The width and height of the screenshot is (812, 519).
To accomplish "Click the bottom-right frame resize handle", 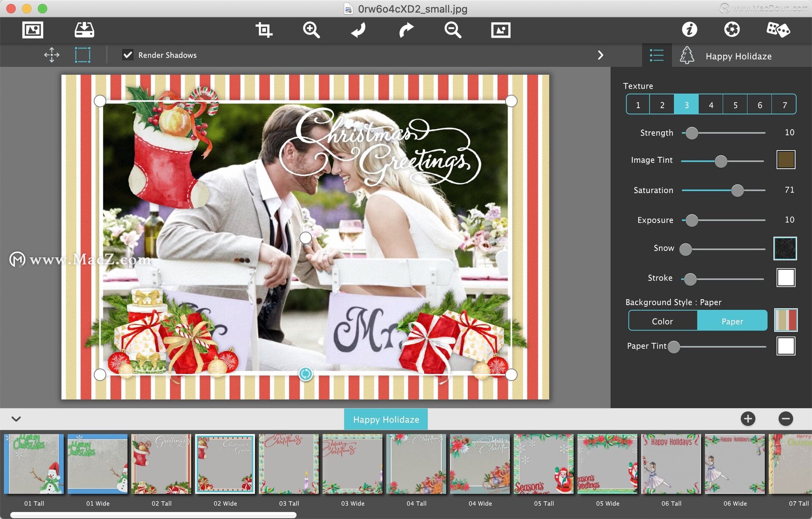I will tap(511, 374).
